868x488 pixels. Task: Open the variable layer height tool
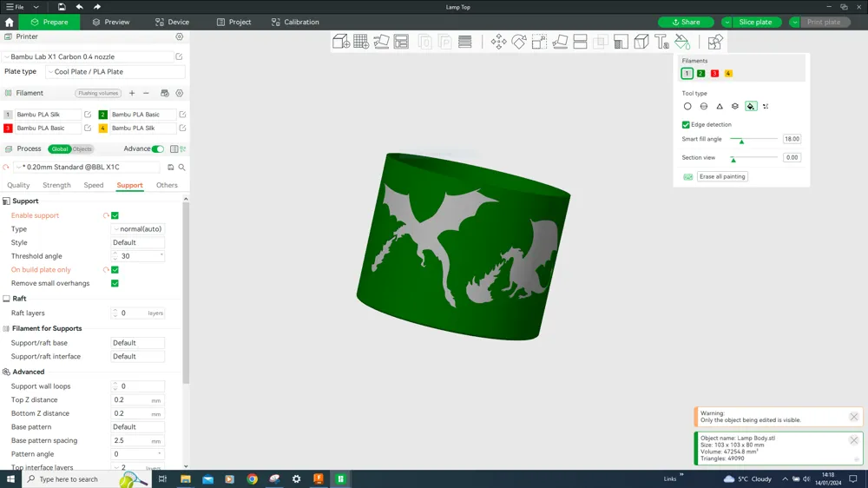click(465, 42)
